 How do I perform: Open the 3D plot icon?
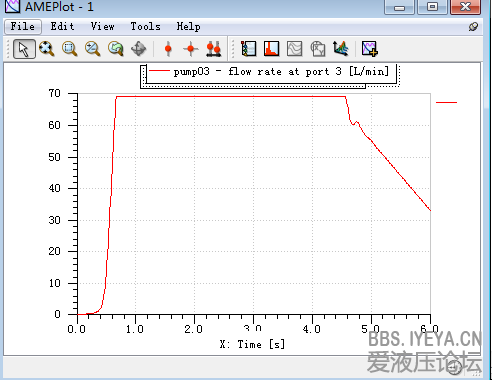point(341,49)
